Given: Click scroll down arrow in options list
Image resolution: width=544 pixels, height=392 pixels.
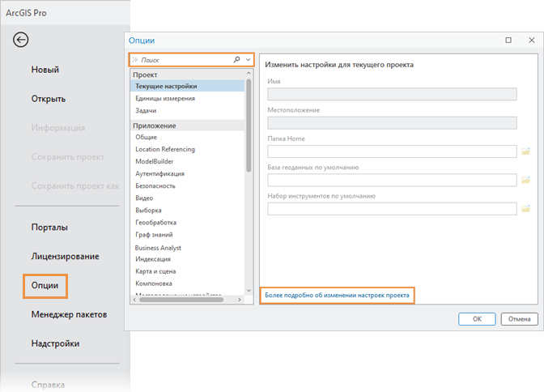Looking at the screenshot, I should pos(249,290).
